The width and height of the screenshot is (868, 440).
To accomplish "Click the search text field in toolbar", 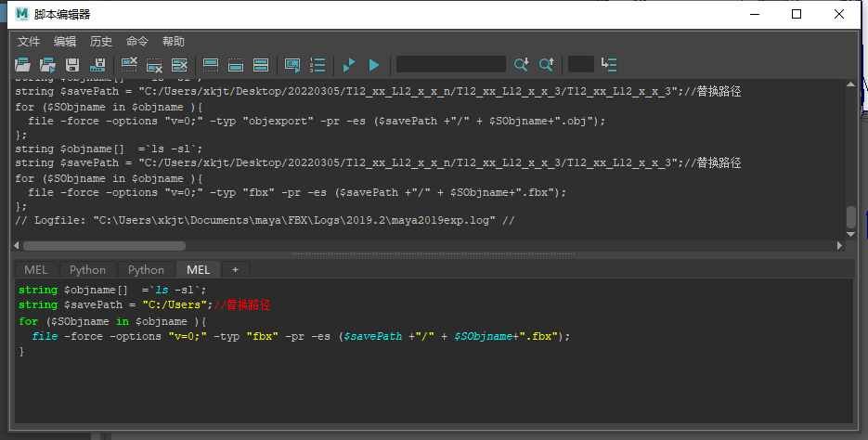I will click(450, 64).
